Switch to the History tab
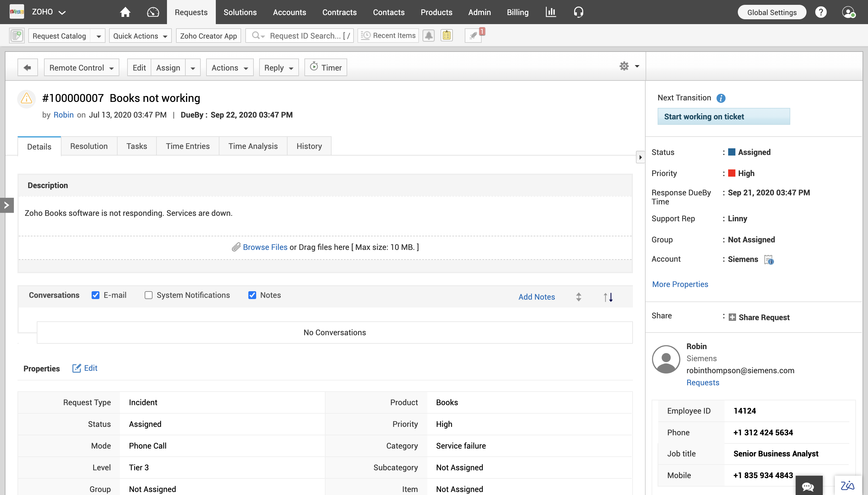 point(309,146)
